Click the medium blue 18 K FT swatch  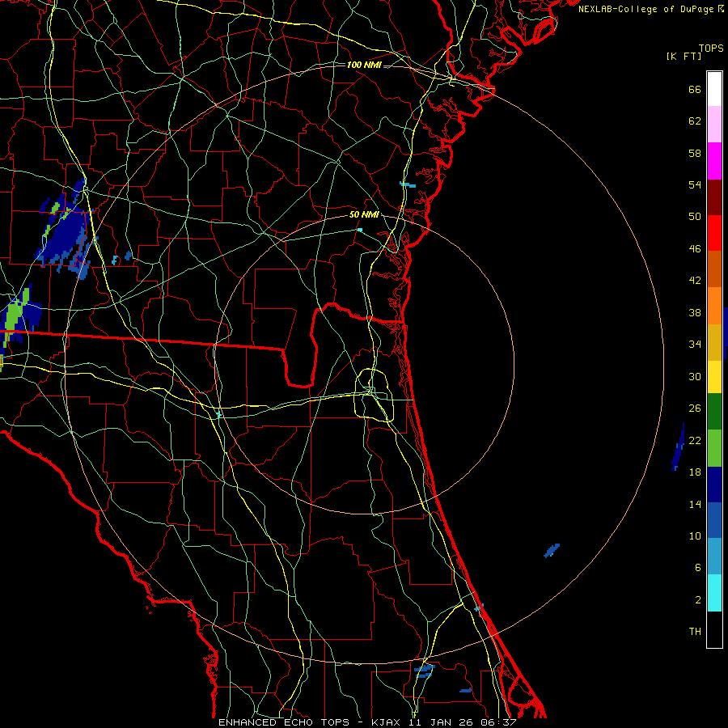pyautogui.click(x=714, y=520)
